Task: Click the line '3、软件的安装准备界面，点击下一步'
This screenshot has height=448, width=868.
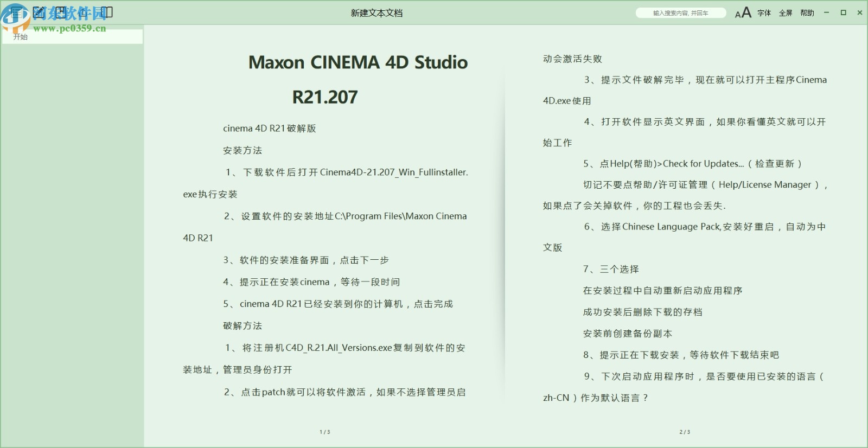Action: (306, 260)
